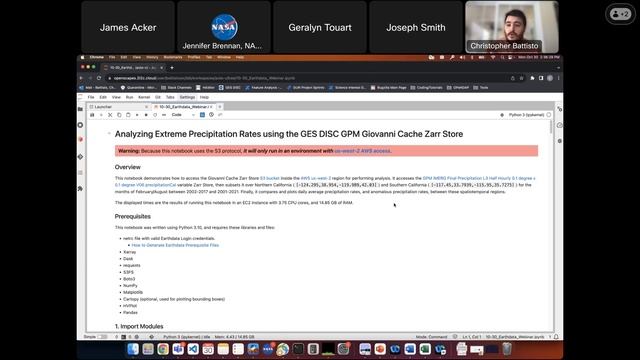Open Microsoft Teams from the dock
640x360 pixels.
(x=178, y=349)
